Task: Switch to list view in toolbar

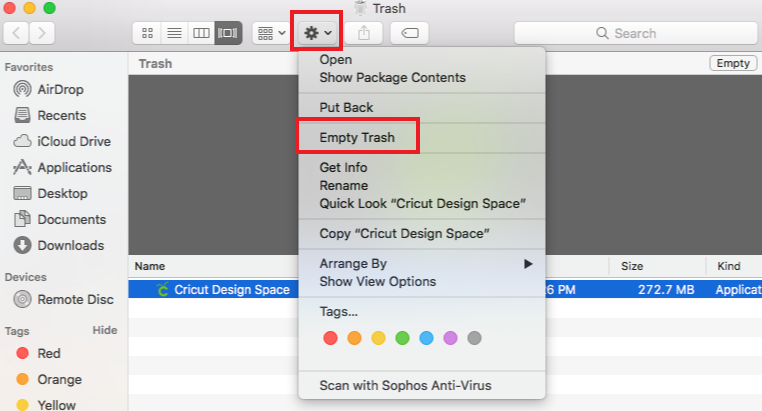Action: click(174, 33)
